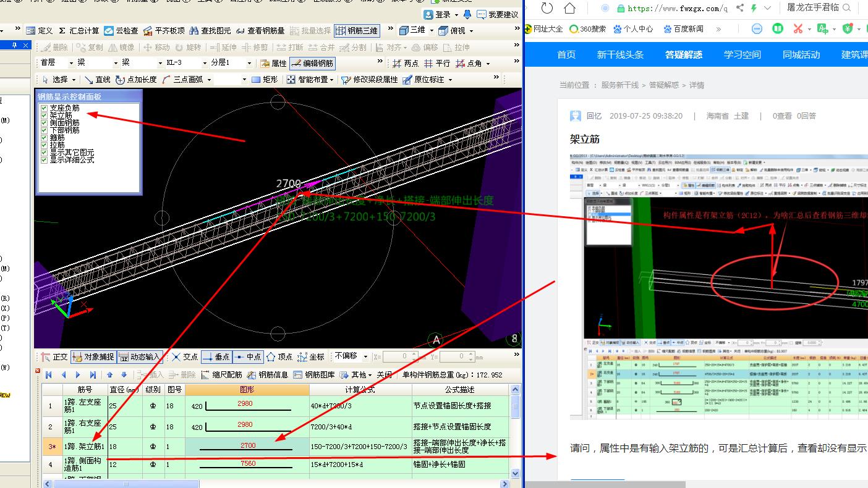Choose 矩形 rectangle drawing tool
Viewport: 868px width, 488px height.
[265, 79]
